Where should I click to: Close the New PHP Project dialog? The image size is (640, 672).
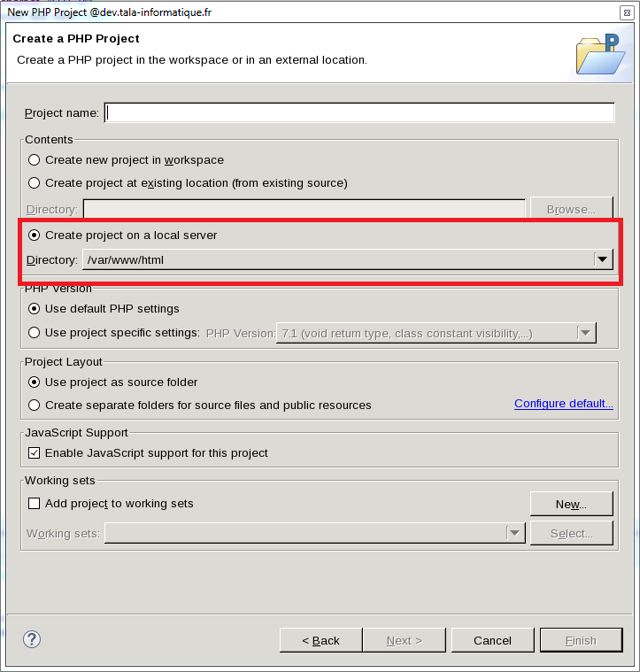626,12
